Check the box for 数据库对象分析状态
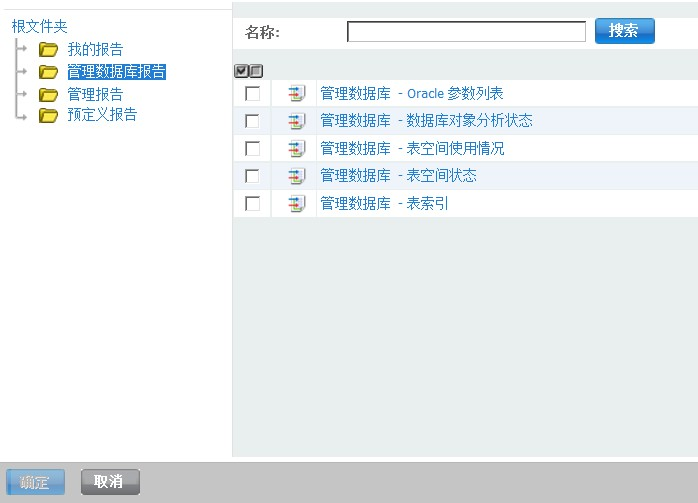Image resolution: width=698 pixels, height=503 pixels. tap(252, 121)
